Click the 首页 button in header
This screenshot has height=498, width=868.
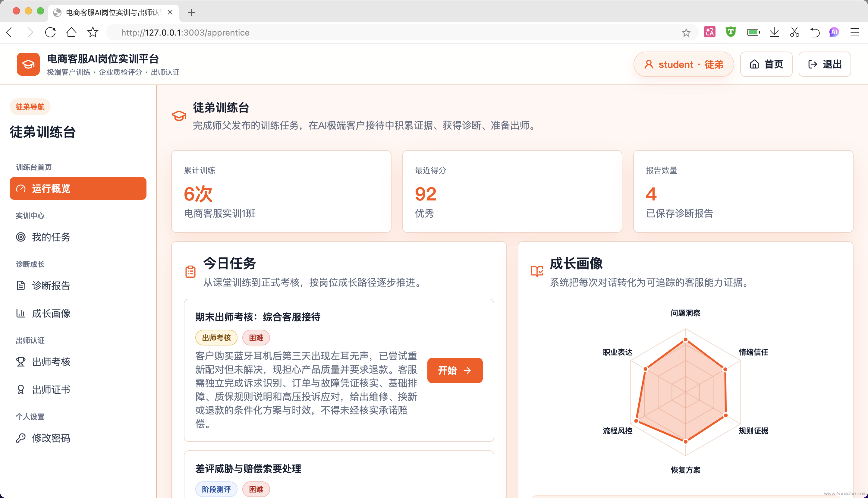(x=766, y=64)
